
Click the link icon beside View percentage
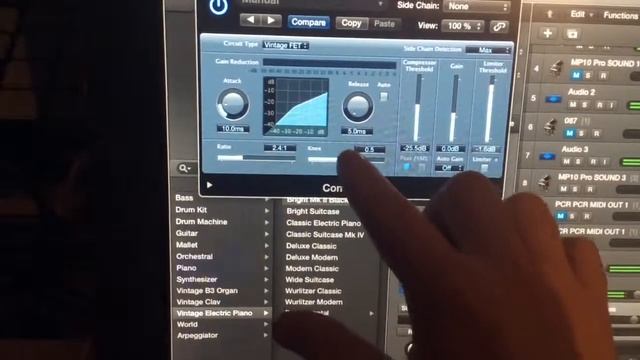point(498,27)
